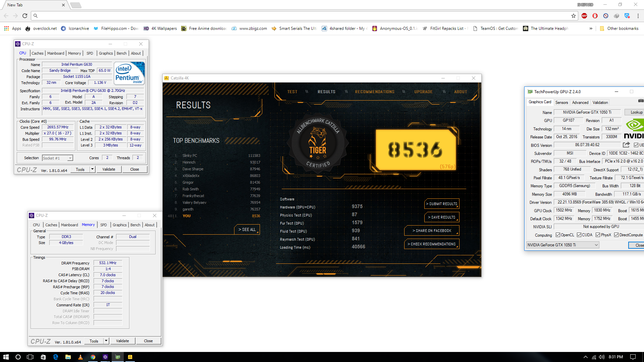Switch to Mainboard tab in top CPU-Z
The image size is (644, 362).
56,53
